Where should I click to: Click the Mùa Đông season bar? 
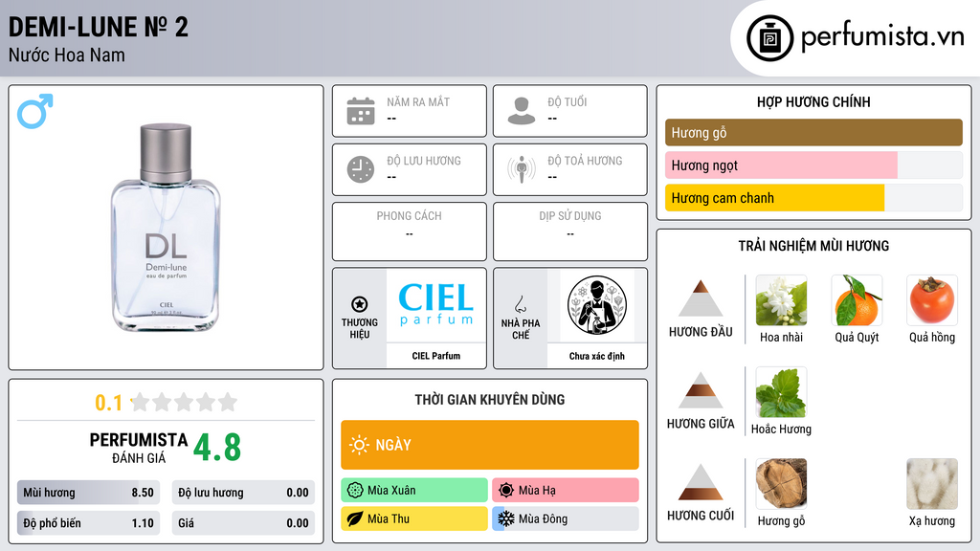(566, 518)
